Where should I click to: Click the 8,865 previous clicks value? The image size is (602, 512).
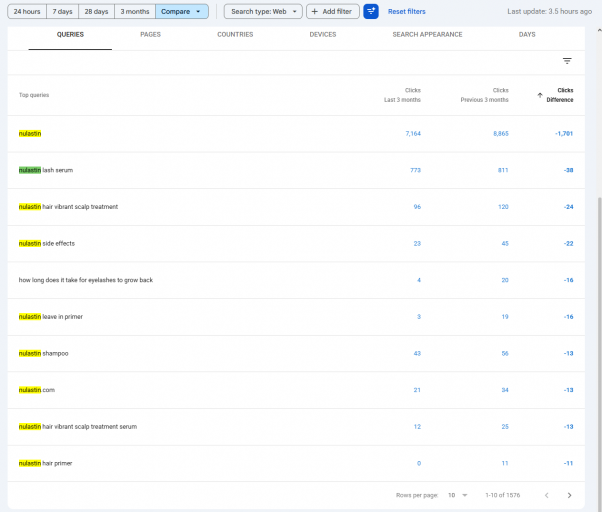coord(501,134)
